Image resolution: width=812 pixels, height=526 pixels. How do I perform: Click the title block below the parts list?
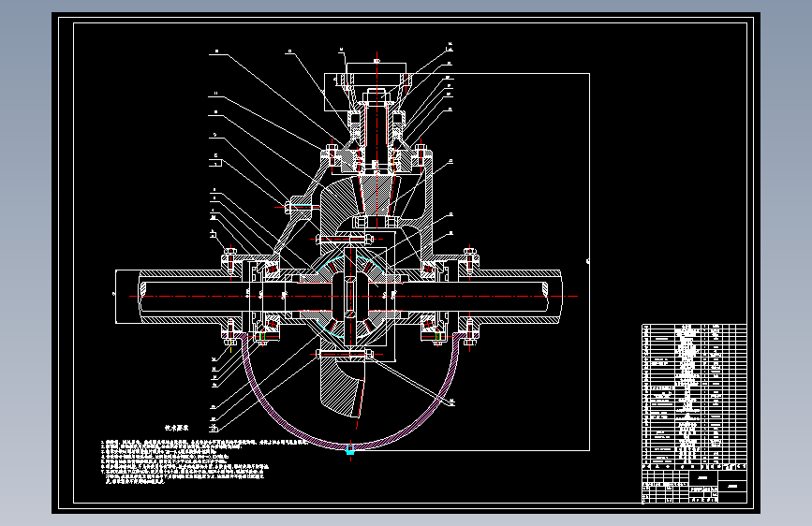pyautogui.click(x=694, y=486)
